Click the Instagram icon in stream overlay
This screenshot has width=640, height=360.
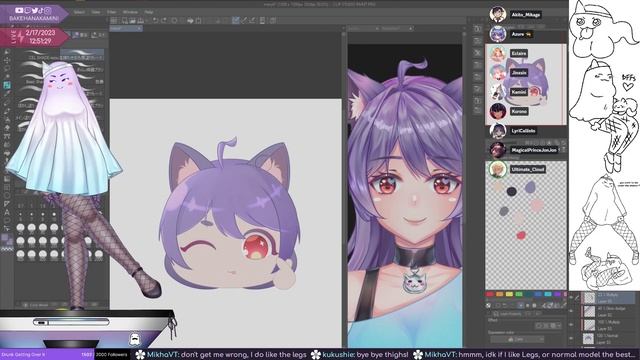click(x=48, y=11)
